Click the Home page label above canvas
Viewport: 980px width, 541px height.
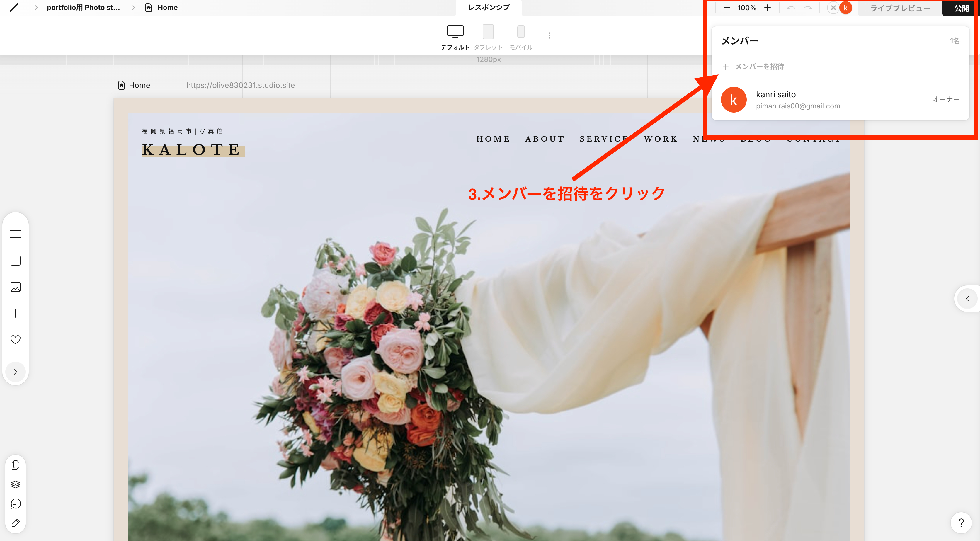(x=134, y=85)
